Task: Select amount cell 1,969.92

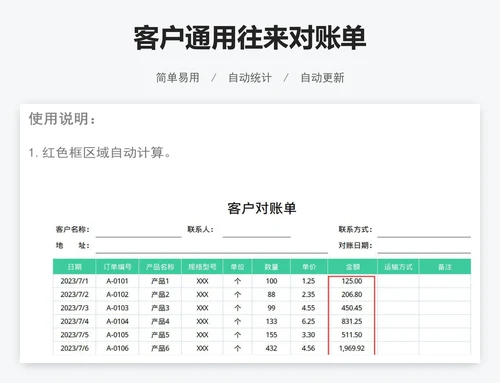Action: tap(352, 348)
